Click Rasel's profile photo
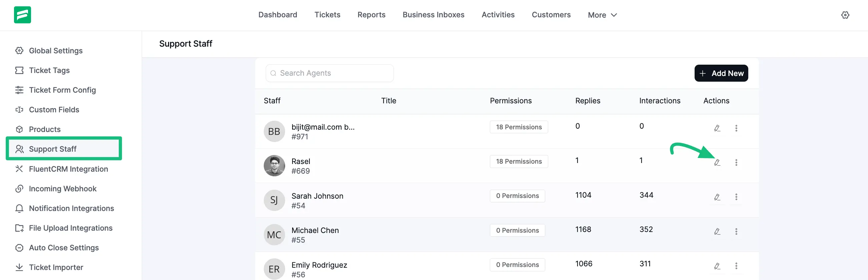Screen dimensions: 868x280 pyautogui.click(x=274, y=165)
